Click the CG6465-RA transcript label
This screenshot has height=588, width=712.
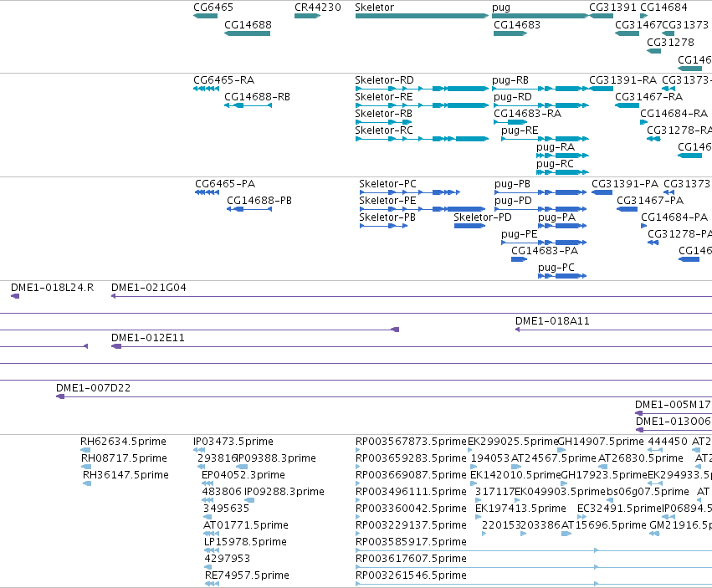click(x=224, y=80)
